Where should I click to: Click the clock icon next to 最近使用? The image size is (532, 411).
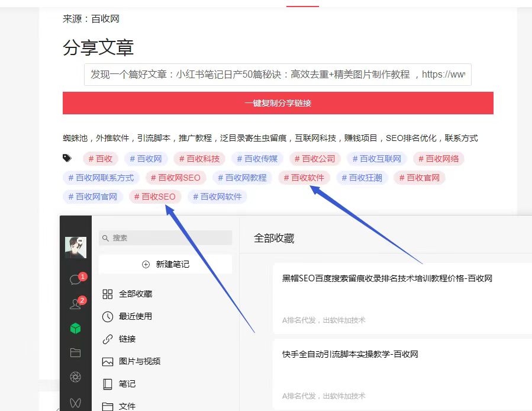[x=108, y=317]
